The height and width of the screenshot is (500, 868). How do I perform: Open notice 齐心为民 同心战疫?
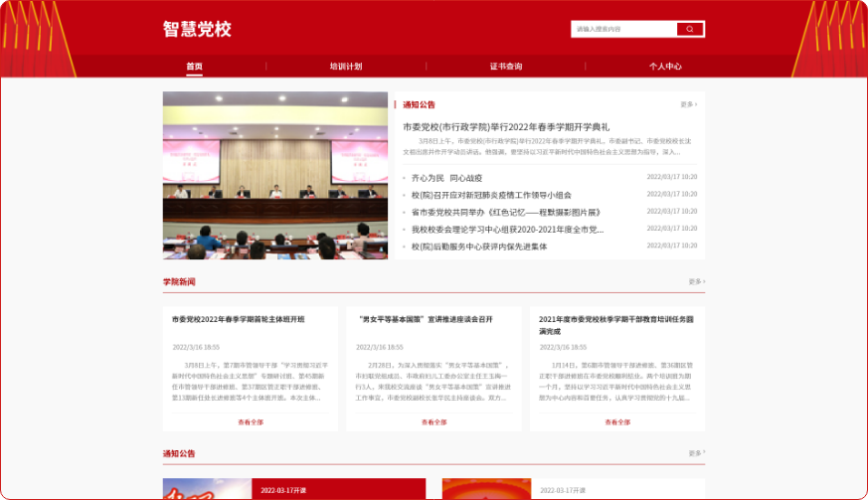pos(446,178)
